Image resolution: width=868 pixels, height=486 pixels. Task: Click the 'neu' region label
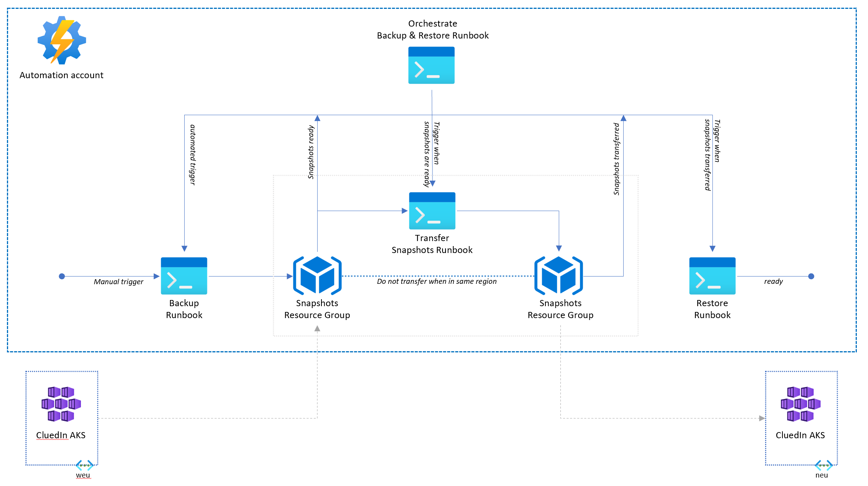(x=821, y=475)
